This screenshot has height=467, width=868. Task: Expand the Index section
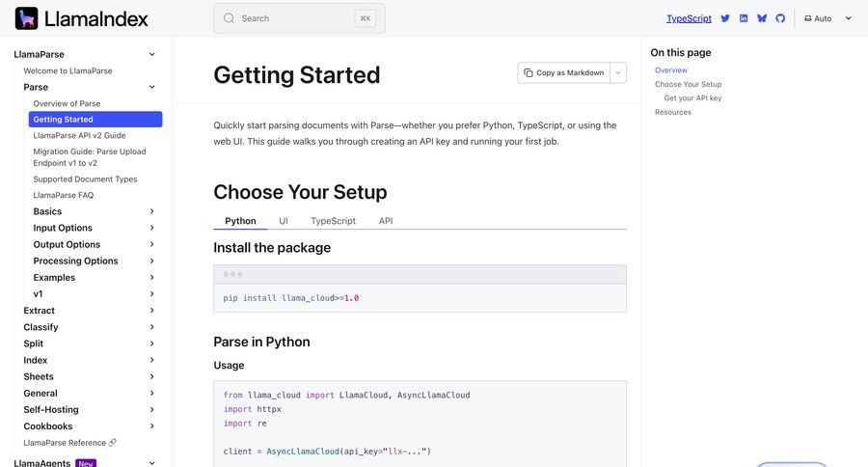pyautogui.click(x=151, y=360)
